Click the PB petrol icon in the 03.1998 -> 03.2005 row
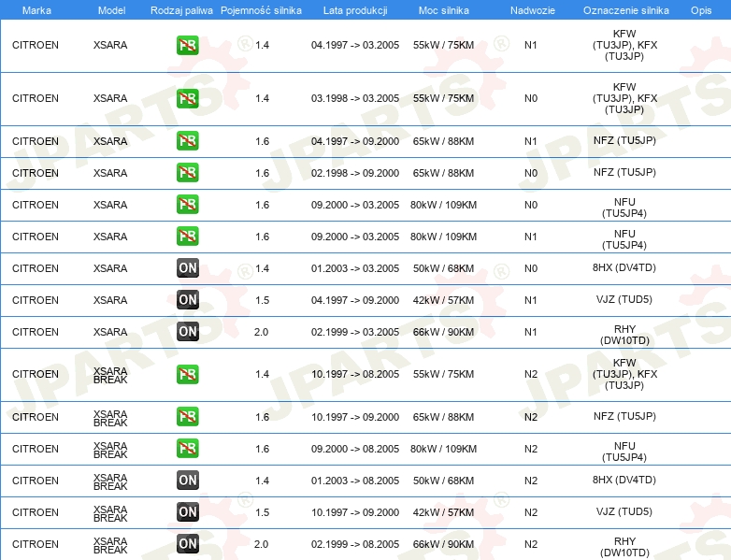 pos(187,98)
